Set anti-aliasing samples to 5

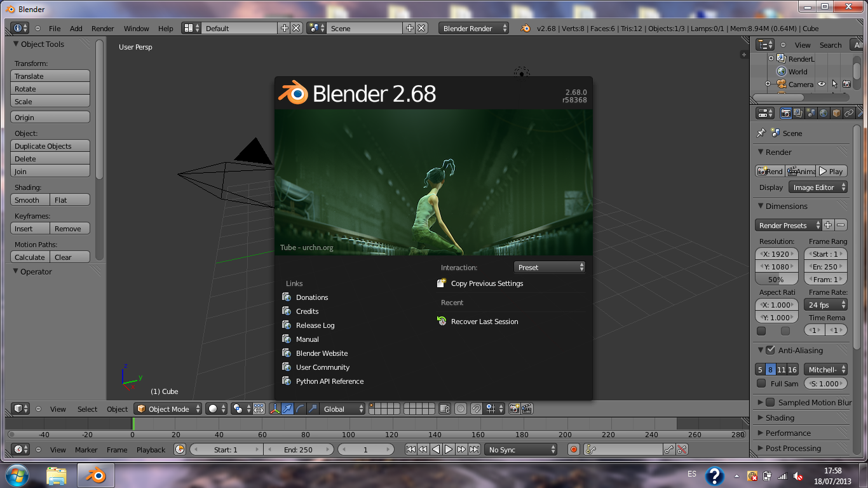point(760,370)
